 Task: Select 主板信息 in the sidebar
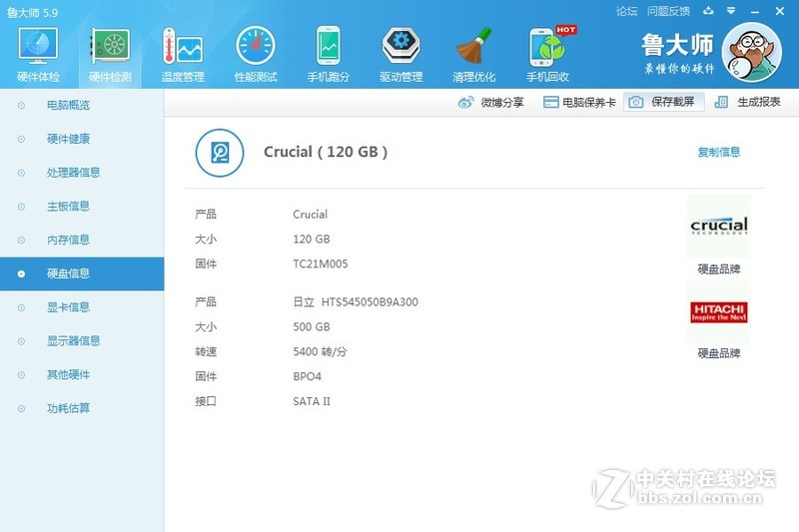pos(82,207)
